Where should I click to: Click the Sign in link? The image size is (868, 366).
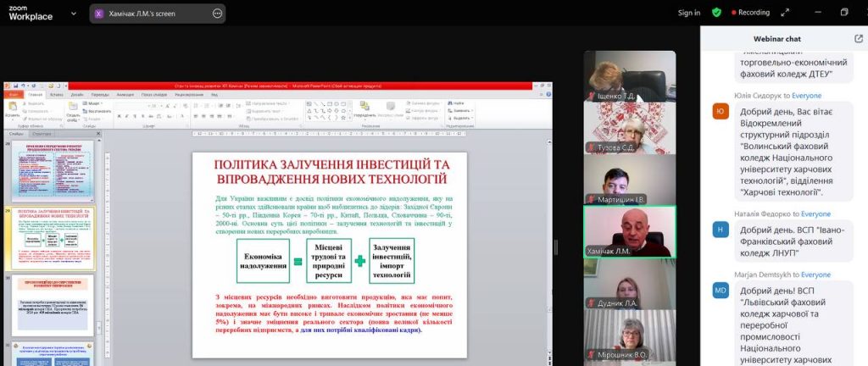tap(689, 13)
